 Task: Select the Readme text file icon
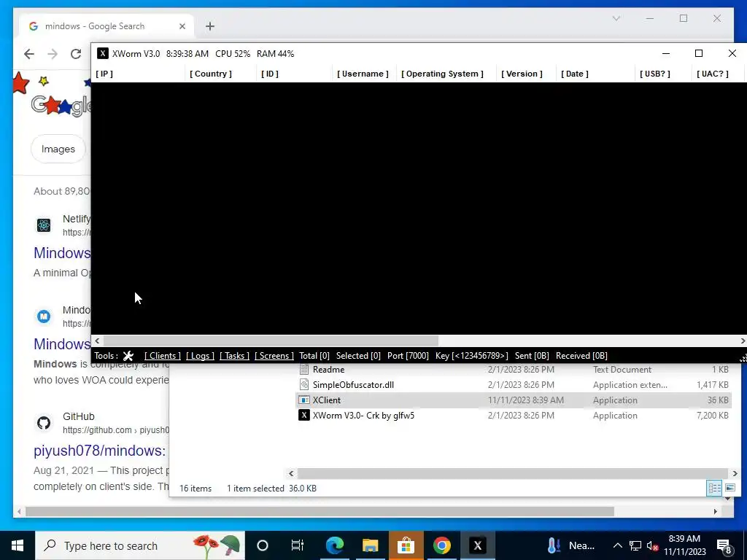point(304,369)
